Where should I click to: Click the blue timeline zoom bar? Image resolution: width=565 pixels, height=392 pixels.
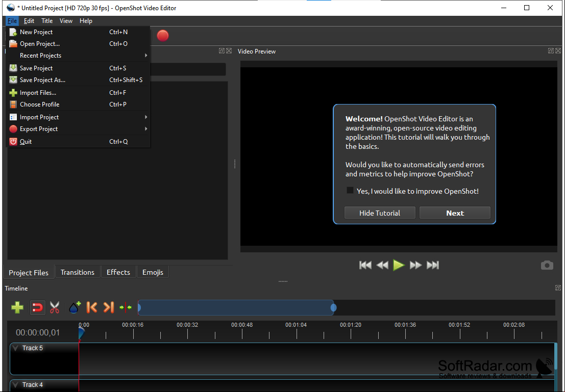236,307
